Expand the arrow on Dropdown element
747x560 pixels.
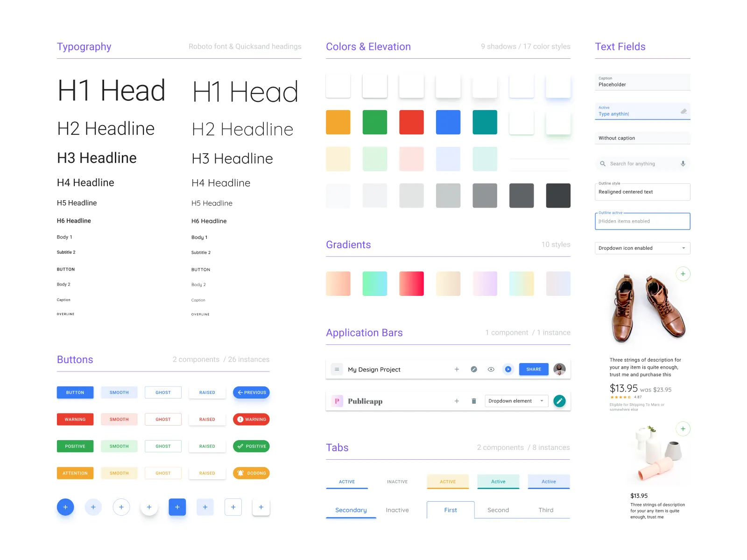[x=541, y=401]
